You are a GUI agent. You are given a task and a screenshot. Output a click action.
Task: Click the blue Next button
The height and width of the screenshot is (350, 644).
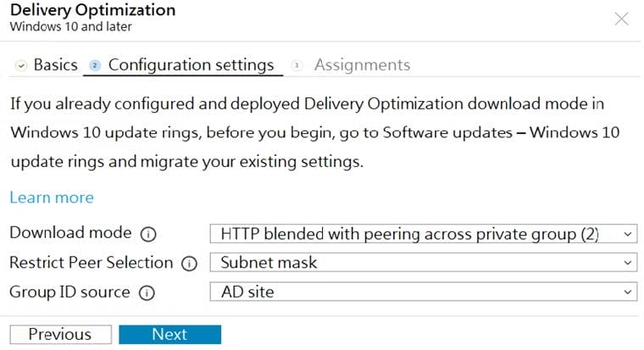[x=170, y=335]
